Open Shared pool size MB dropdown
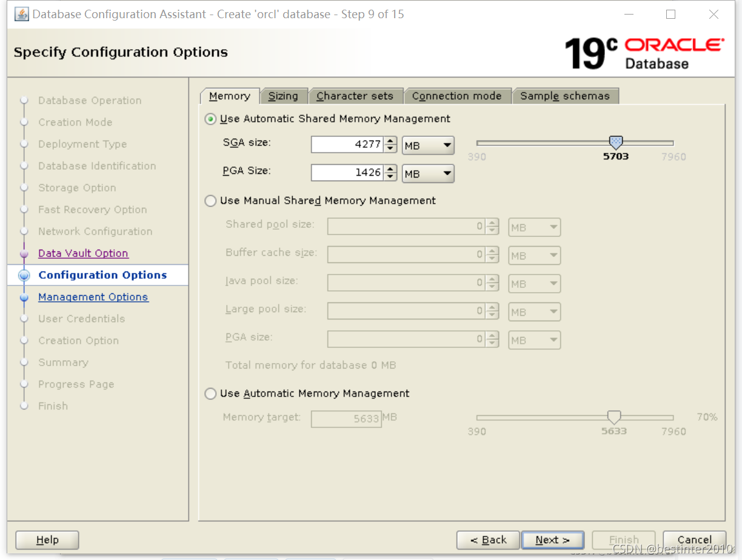The height and width of the screenshot is (560, 742). [x=534, y=227]
